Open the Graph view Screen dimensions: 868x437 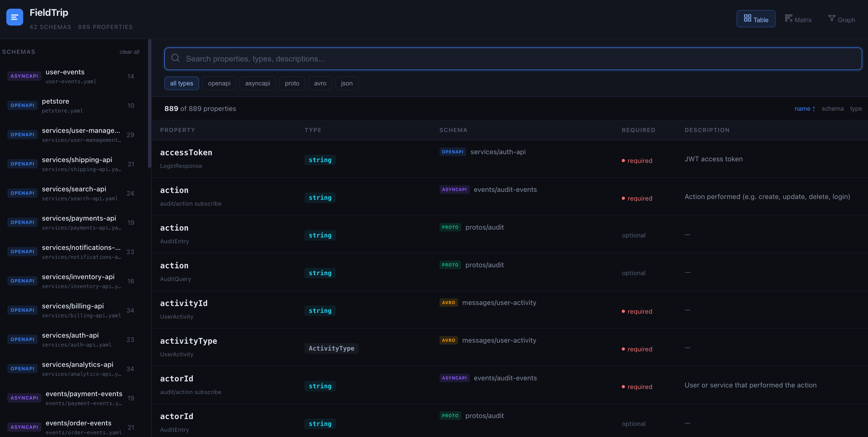(x=842, y=19)
